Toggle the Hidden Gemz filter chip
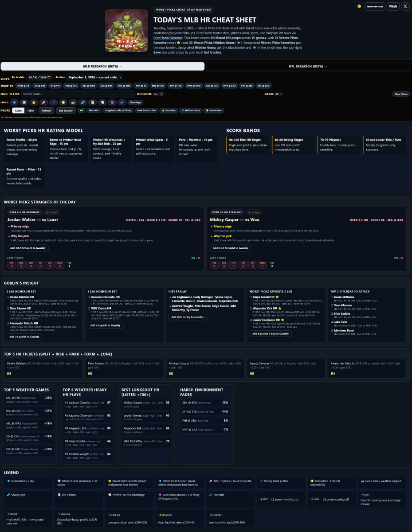This screenshot has width=412, height=532. coord(190,110)
